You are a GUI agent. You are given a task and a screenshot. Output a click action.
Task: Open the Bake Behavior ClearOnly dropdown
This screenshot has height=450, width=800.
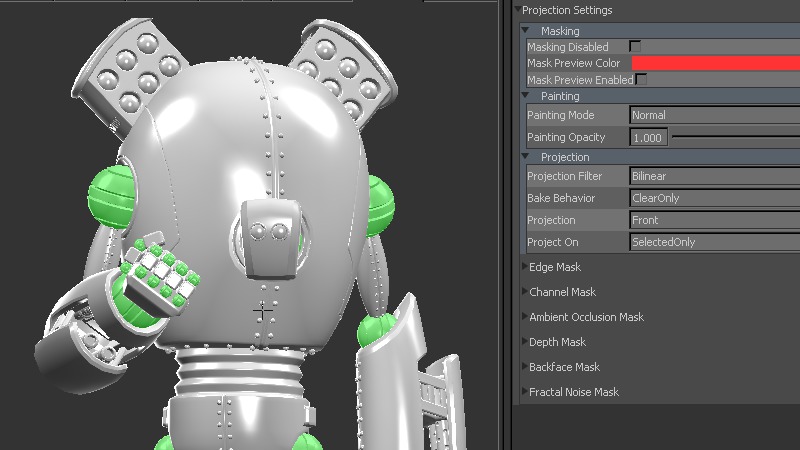pyautogui.click(x=715, y=198)
